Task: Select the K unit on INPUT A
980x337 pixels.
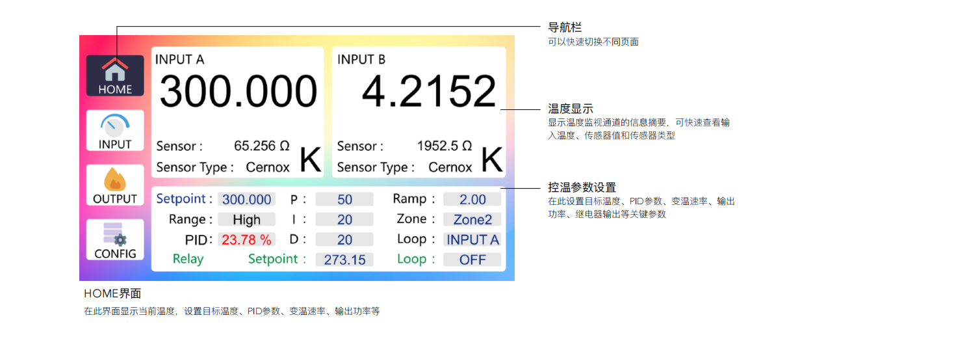Action: pyautogui.click(x=310, y=160)
